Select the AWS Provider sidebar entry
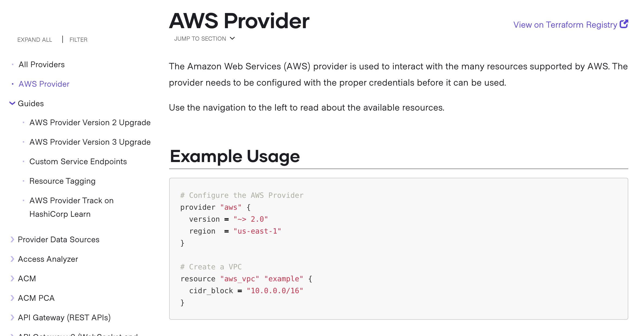Viewport: 644px width, 336px height. (44, 84)
